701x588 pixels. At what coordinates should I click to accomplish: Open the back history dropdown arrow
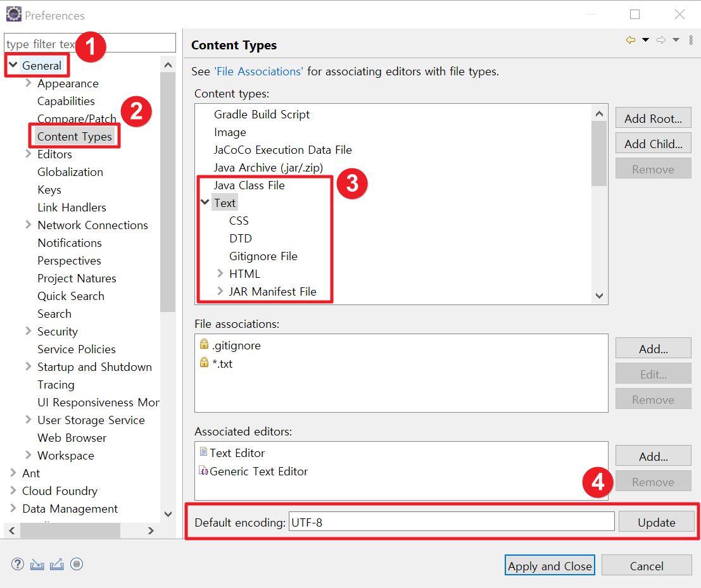645,41
